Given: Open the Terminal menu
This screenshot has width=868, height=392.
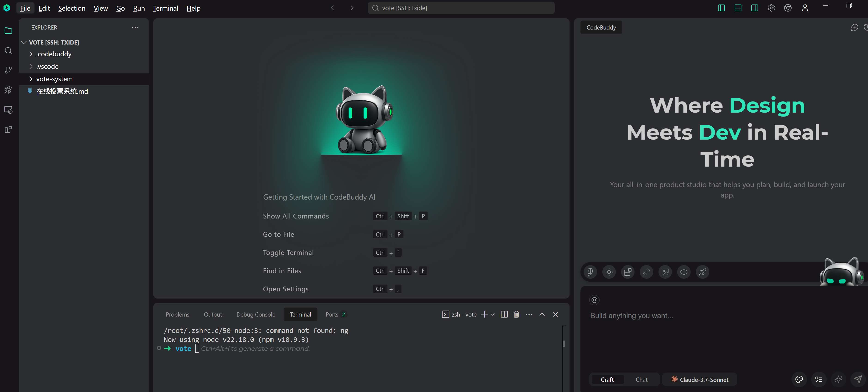Looking at the screenshot, I should [x=165, y=8].
